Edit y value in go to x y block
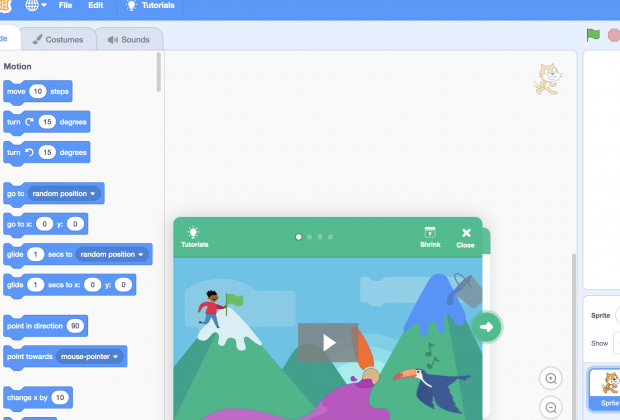Viewport: 620px width, 420px height. [x=75, y=224]
